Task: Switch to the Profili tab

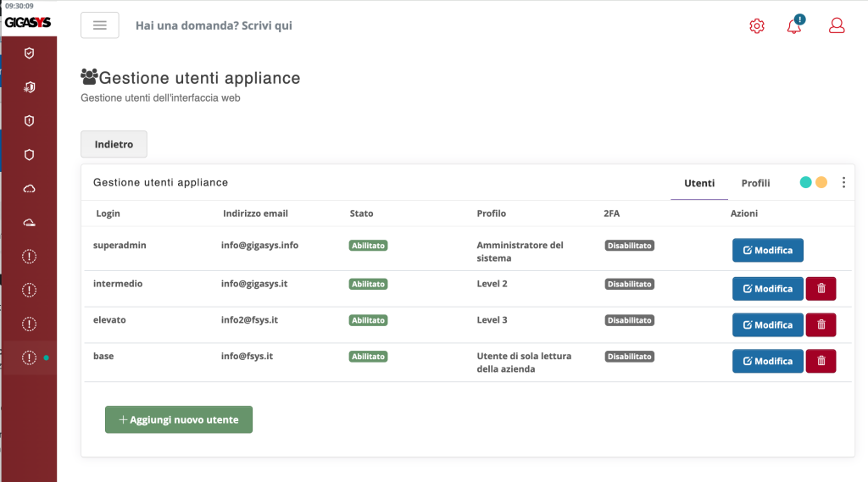Action: [x=755, y=183]
